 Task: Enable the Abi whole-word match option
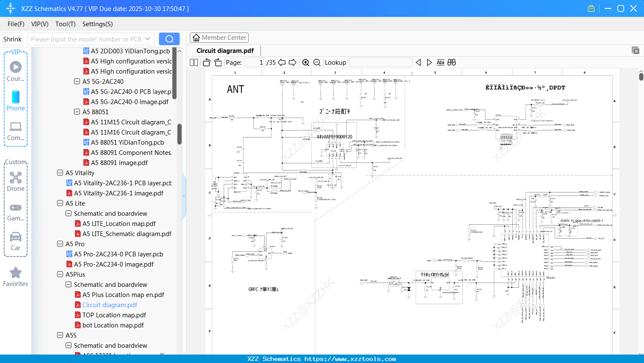click(440, 62)
